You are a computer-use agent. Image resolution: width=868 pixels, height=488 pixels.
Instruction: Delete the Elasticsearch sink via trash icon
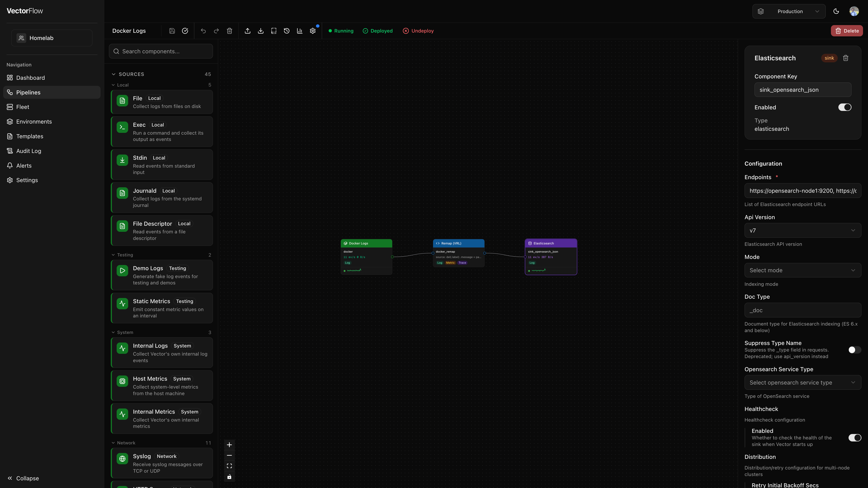click(845, 58)
